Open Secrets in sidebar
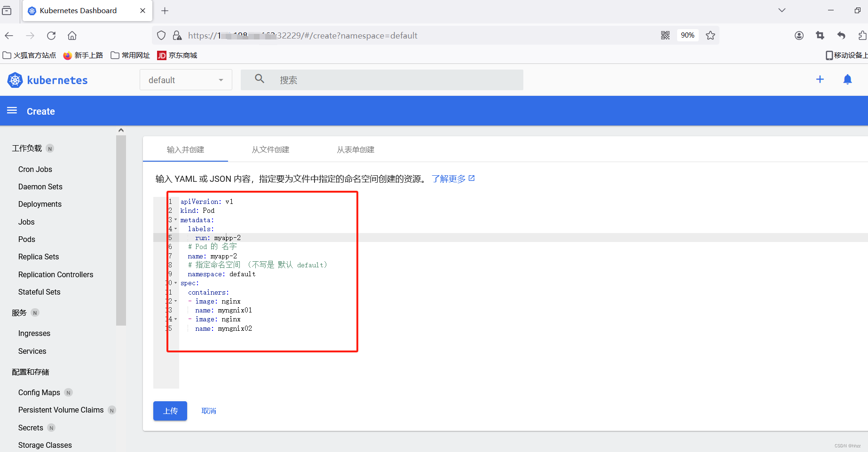 (31, 428)
